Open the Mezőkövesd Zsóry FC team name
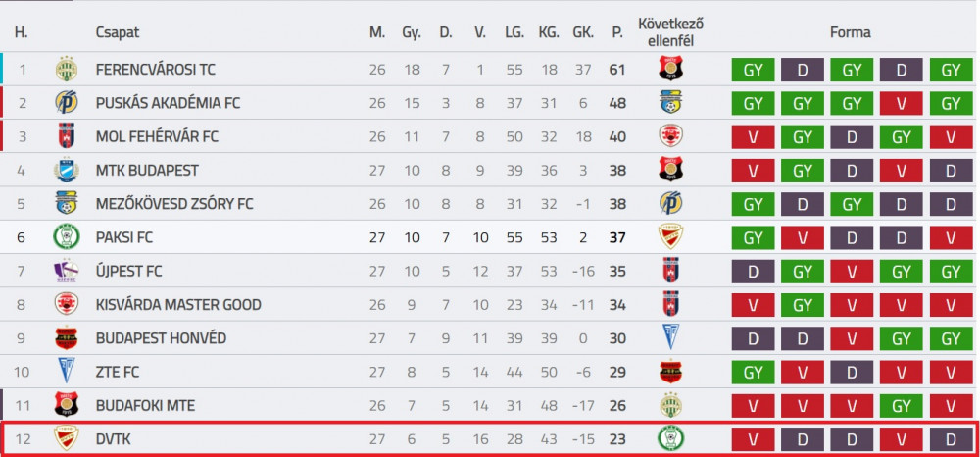The width and height of the screenshot is (980, 457). tap(174, 204)
